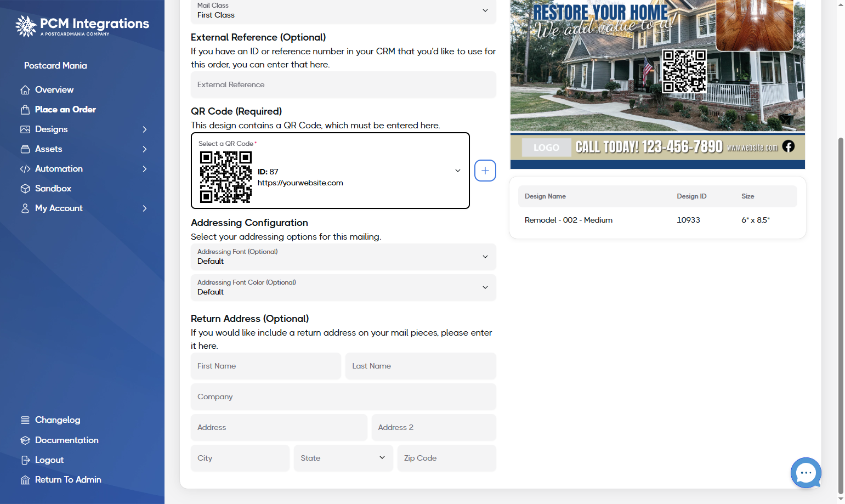Open the Mail Class dropdown
Image resolution: width=845 pixels, height=504 pixels.
tap(343, 10)
